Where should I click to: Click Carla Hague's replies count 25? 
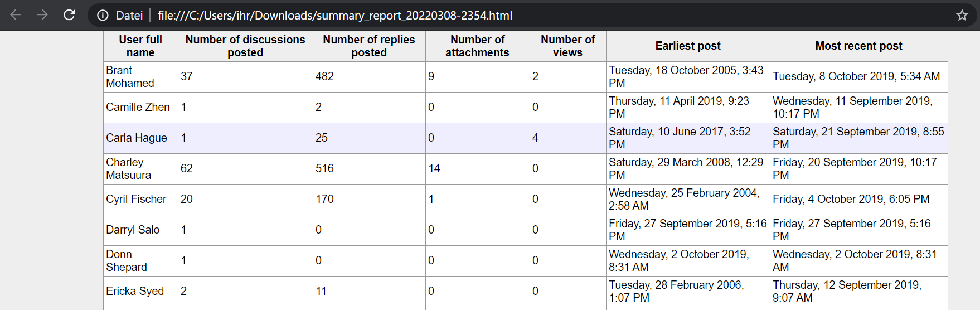pos(322,138)
